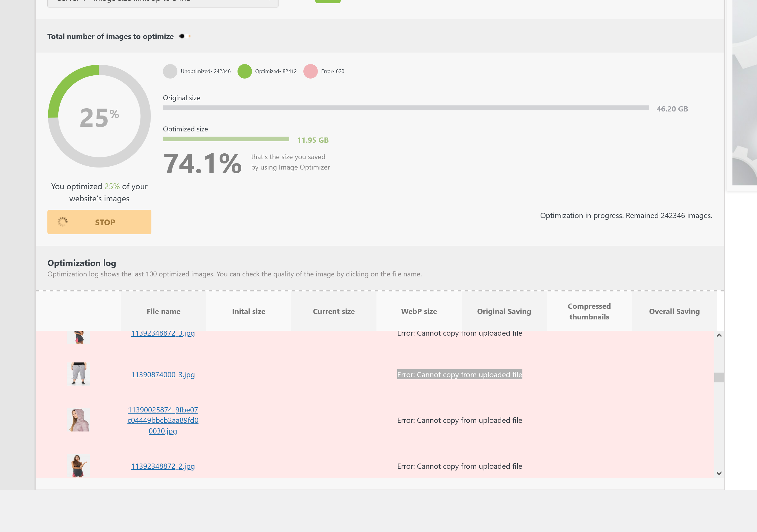Click the highlighted error text for 11390874000_3.jpg
The height and width of the screenshot is (532, 757).
click(x=460, y=375)
